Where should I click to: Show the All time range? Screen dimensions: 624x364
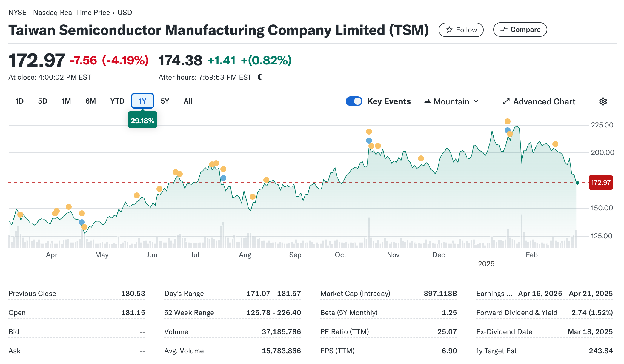pyautogui.click(x=188, y=101)
